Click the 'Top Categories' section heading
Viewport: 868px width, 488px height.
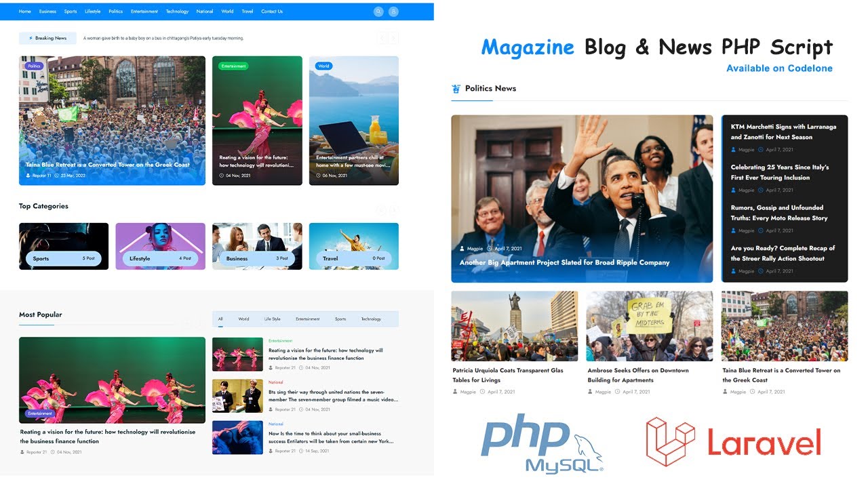point(43,206)
